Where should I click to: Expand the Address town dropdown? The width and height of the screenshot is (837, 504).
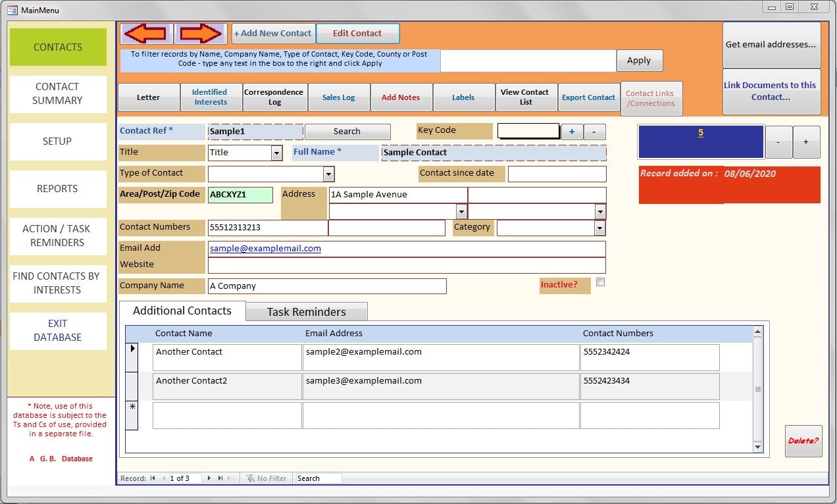[x=461, y=211]
